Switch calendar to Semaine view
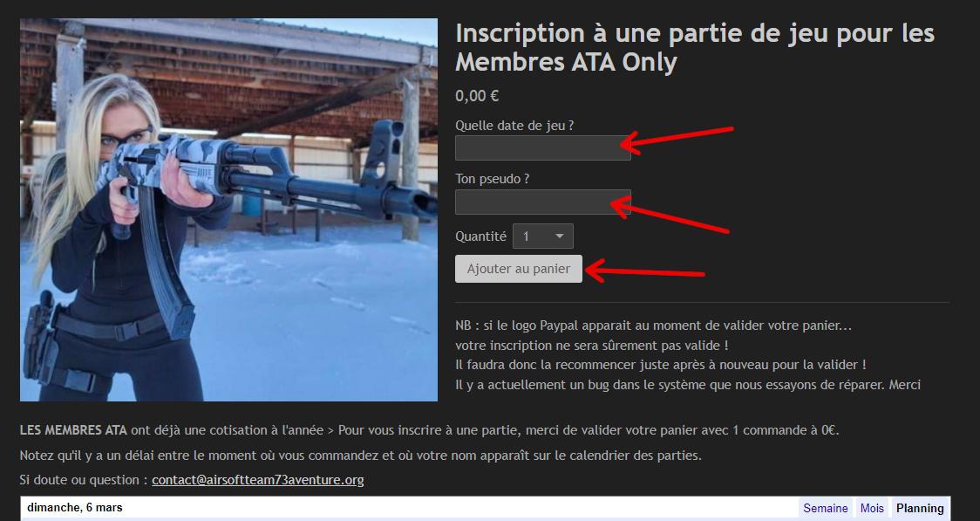The height and width of the screenshot is (521, 980). coord(825,508)
